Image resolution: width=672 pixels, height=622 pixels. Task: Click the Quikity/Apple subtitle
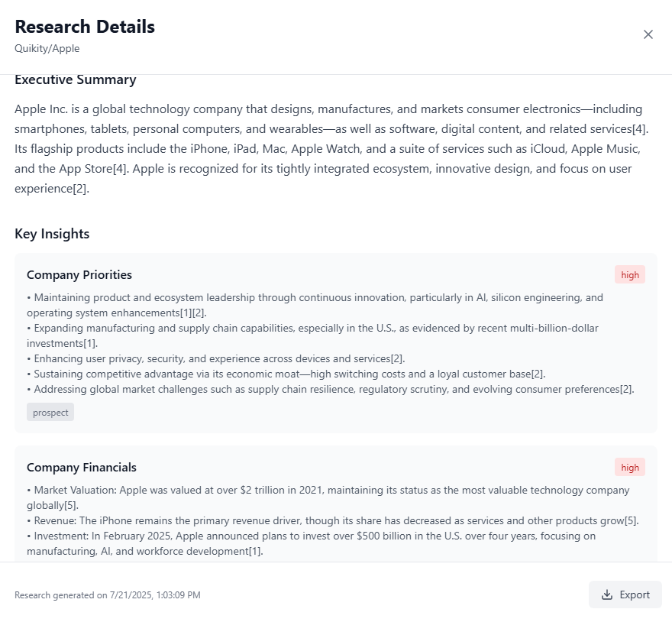point(47,48)
